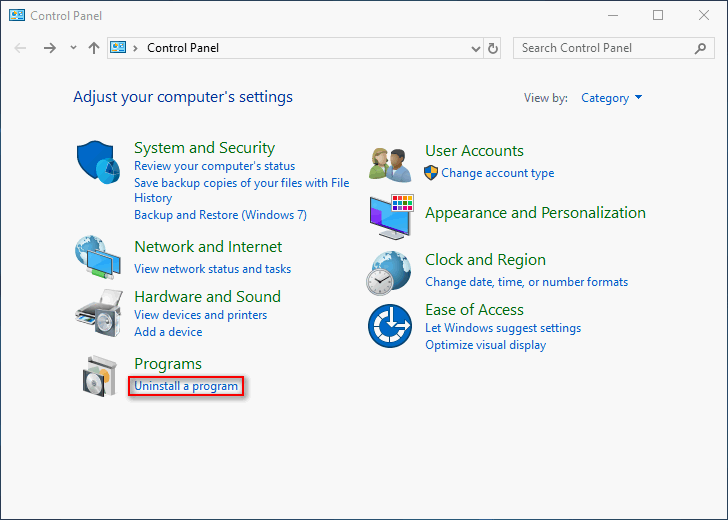Open Ease of Access category
Screen dimensions: 728x520
point(474,310)
